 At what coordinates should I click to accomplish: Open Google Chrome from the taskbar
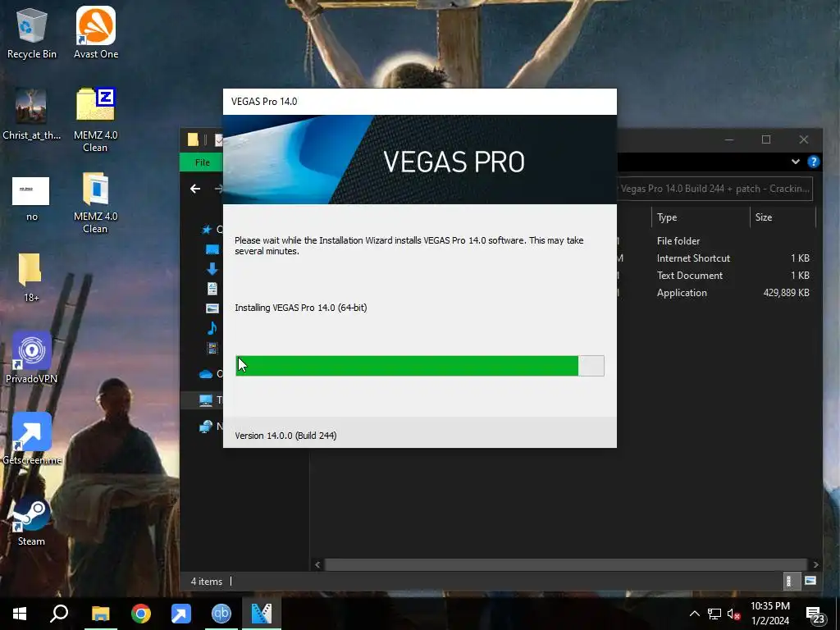coord(141,614)
